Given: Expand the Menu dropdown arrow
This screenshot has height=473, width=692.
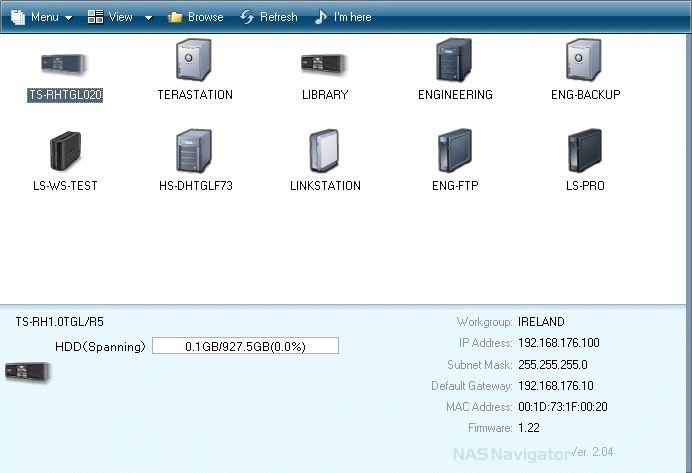Looking at the screenshot, I should click(68, 18).
